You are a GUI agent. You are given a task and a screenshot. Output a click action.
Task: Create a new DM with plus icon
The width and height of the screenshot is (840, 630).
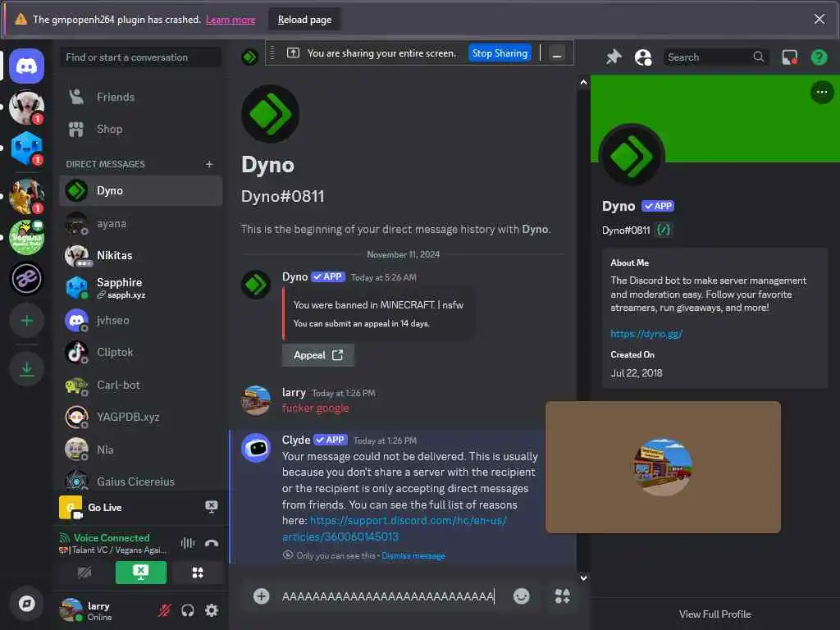tap(209, 164)
